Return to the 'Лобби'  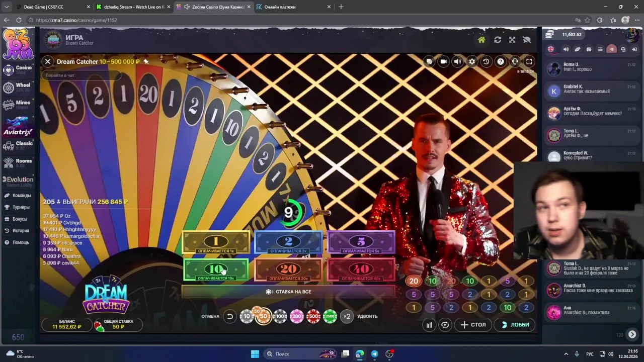coord(515,325)
